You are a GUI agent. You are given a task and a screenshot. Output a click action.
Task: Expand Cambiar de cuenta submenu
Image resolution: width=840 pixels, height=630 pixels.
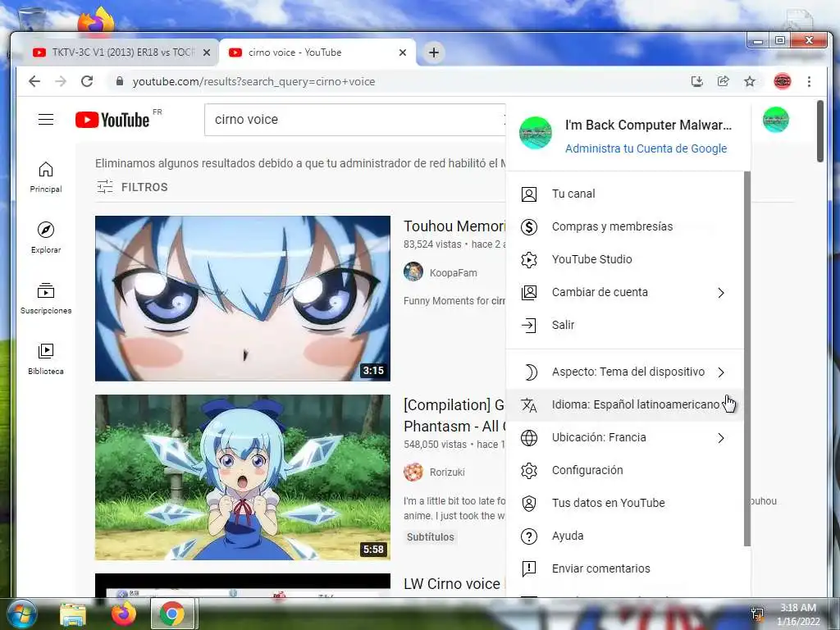click(x=625, y=293)
